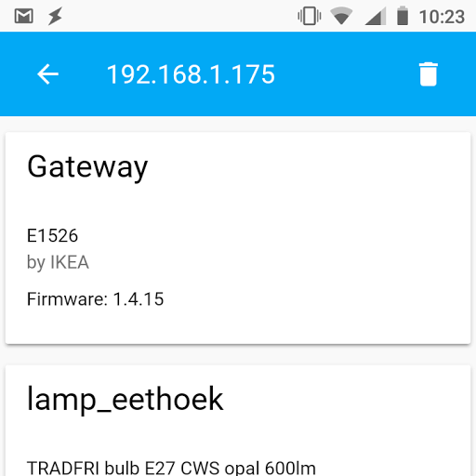This screenshot has width=476, height=476.
Task: Tap gap between Gateway and lamp cards
Action: pyautogui.click(x=238, y=354)
